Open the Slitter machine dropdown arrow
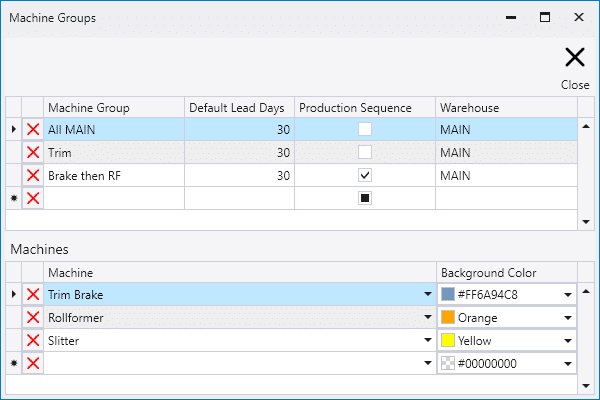Viewport: 600px width, 400px height. (428, 341)
